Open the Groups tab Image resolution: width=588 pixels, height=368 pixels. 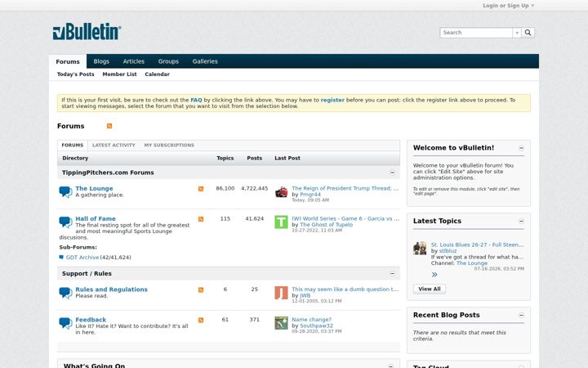168,61
